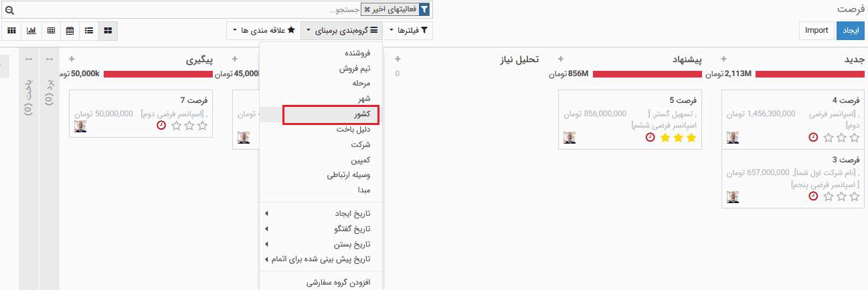Add quick card in جدید column
This screenshot has width=868, height=290.
click(x=723, y=59)
